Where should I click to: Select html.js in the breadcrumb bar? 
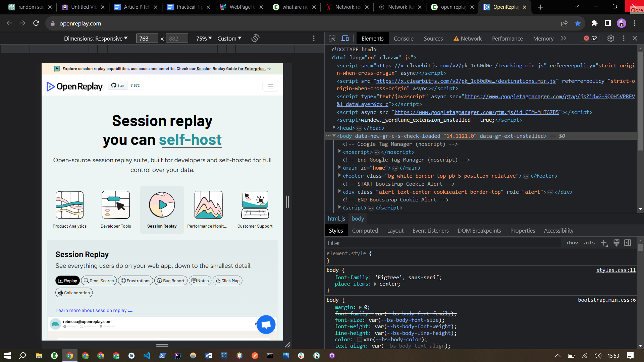click(x=336, y=219)
